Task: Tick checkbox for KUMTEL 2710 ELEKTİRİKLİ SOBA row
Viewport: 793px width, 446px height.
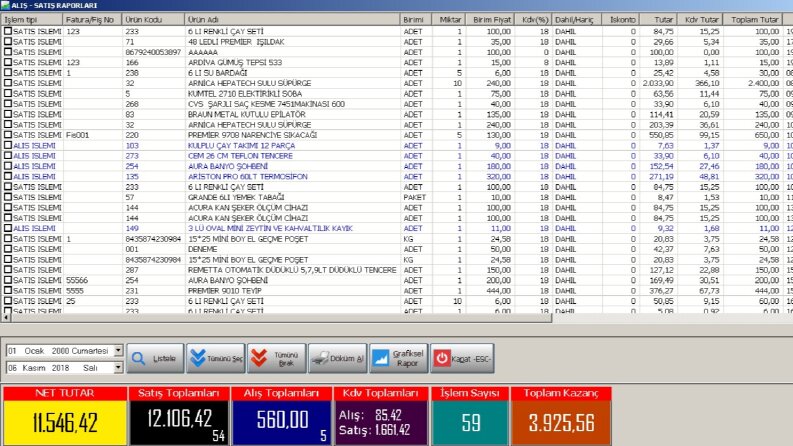Action: tap(8, 93)
